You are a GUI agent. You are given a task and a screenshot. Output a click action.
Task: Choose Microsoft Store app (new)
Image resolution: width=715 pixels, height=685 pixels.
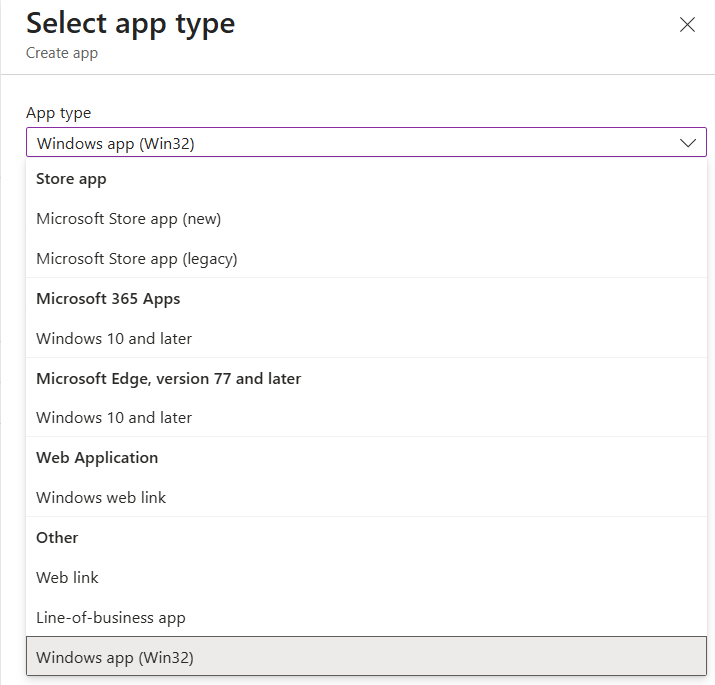(x=366, y=219)
